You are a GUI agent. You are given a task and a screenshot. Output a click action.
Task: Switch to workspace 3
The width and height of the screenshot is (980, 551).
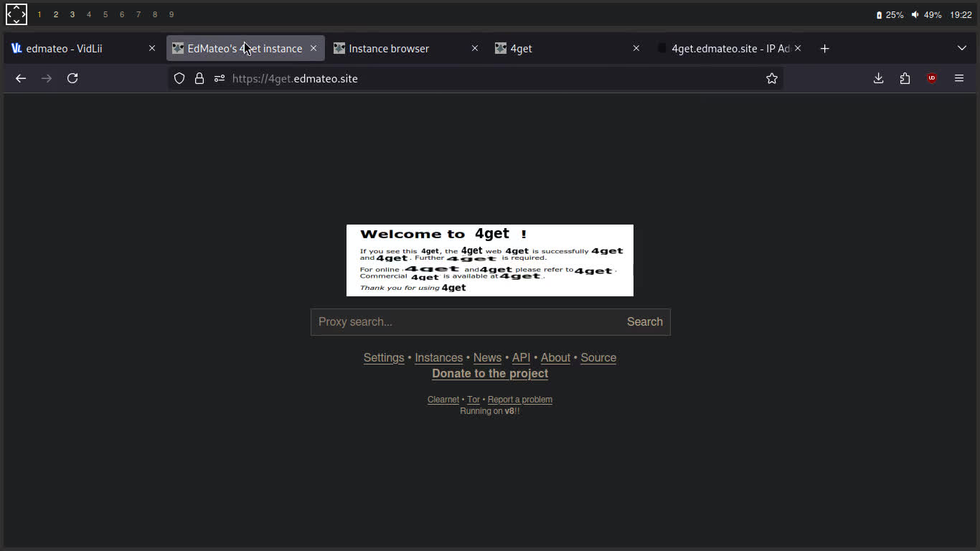(x=72, y=14)
